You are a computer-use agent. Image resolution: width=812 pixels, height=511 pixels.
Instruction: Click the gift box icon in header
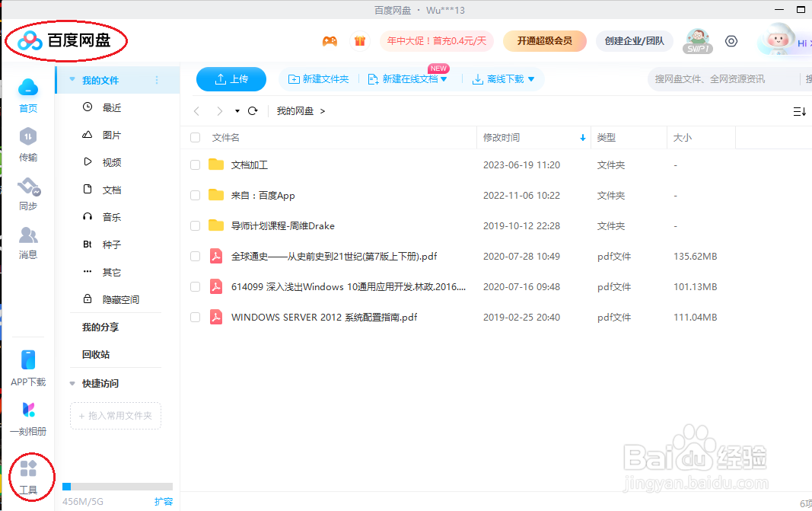point(360,41)
